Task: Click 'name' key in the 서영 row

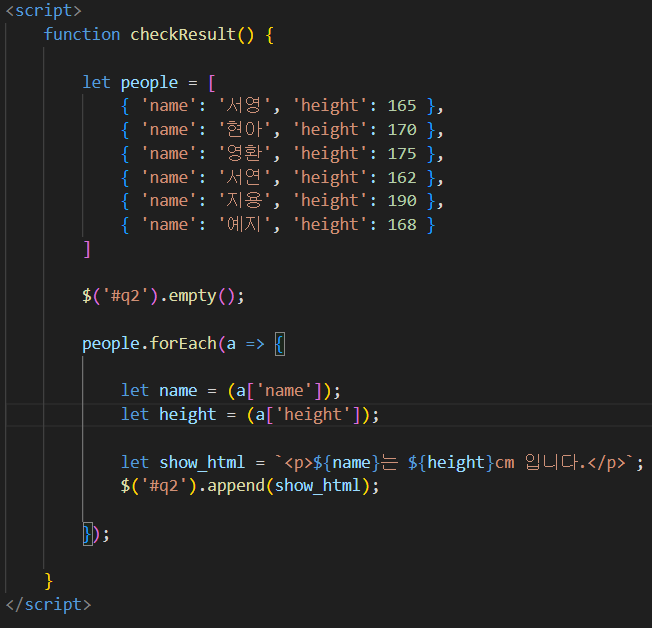Action: click(x=168, y=106)
